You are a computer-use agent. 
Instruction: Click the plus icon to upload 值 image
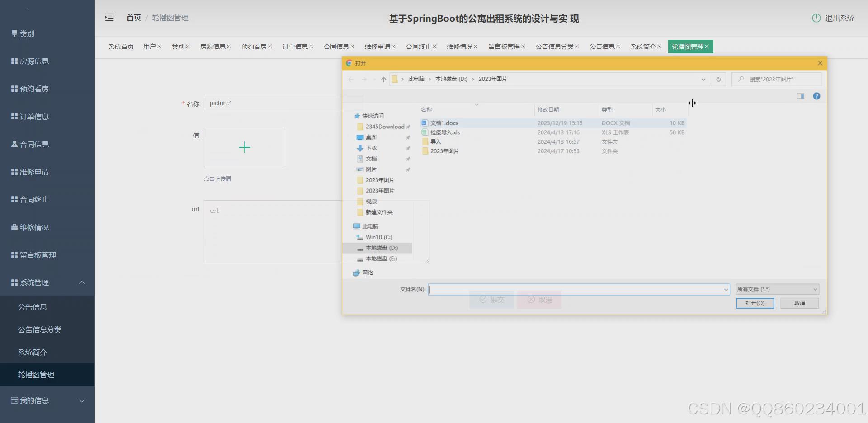pyautogui.click(x=244, y=147)
